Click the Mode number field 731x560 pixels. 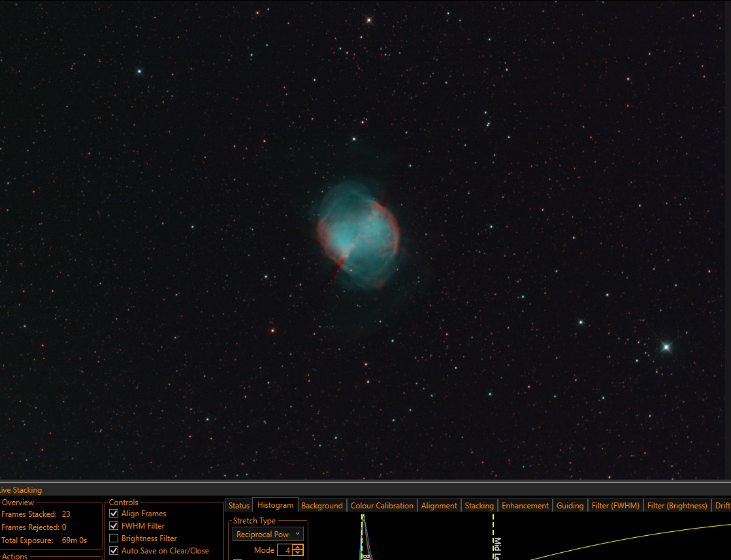click(x=285, y=550)
